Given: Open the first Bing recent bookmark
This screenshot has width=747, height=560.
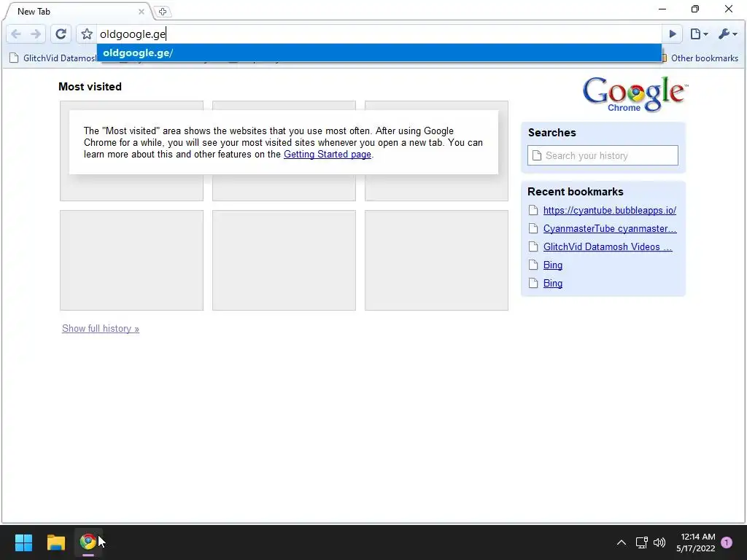Looking at the screenshot, I should click(553, 265).
